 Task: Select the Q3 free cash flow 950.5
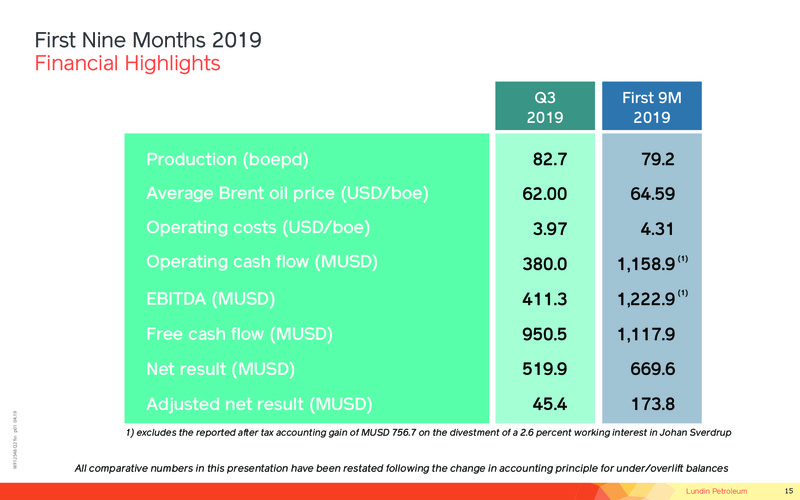pyautogui.click(x=544, y=334)
